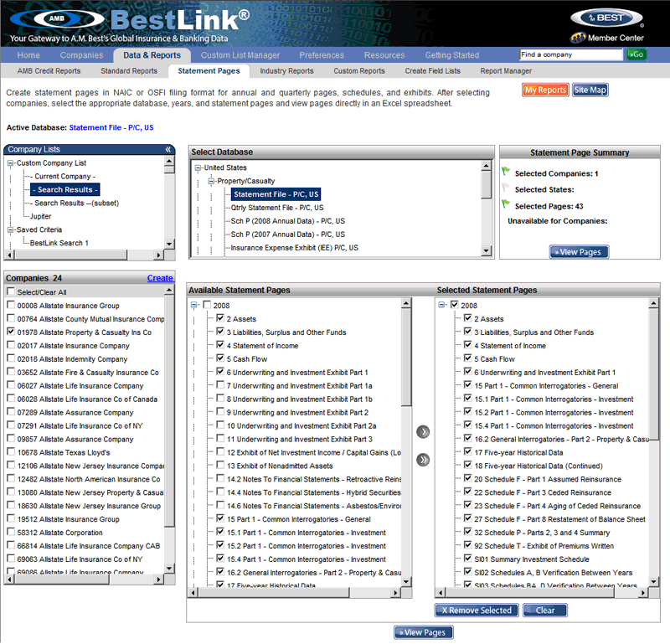Uncheck 2 Assets in Available Statement Pages
This screenshot has width=670, height=644.
pos(220,318)
